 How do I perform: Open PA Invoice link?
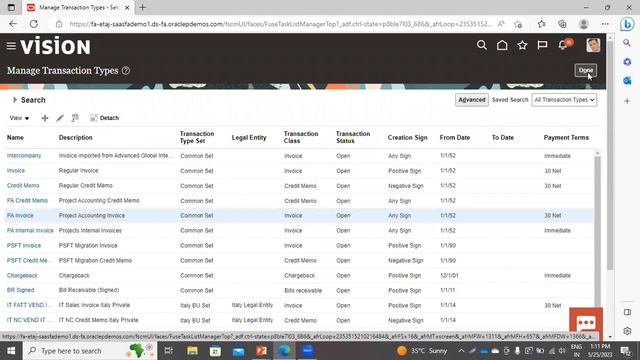tap(20, 216)
